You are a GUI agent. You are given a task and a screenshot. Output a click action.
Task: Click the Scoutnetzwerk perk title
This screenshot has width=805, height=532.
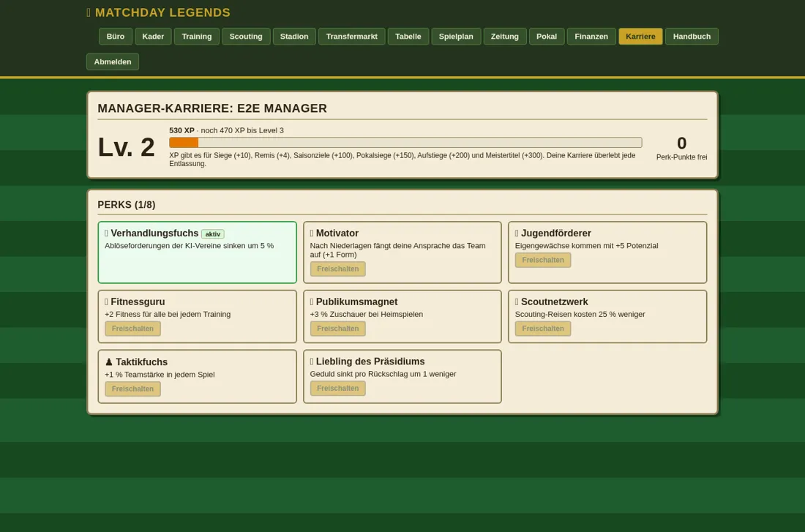555,302
